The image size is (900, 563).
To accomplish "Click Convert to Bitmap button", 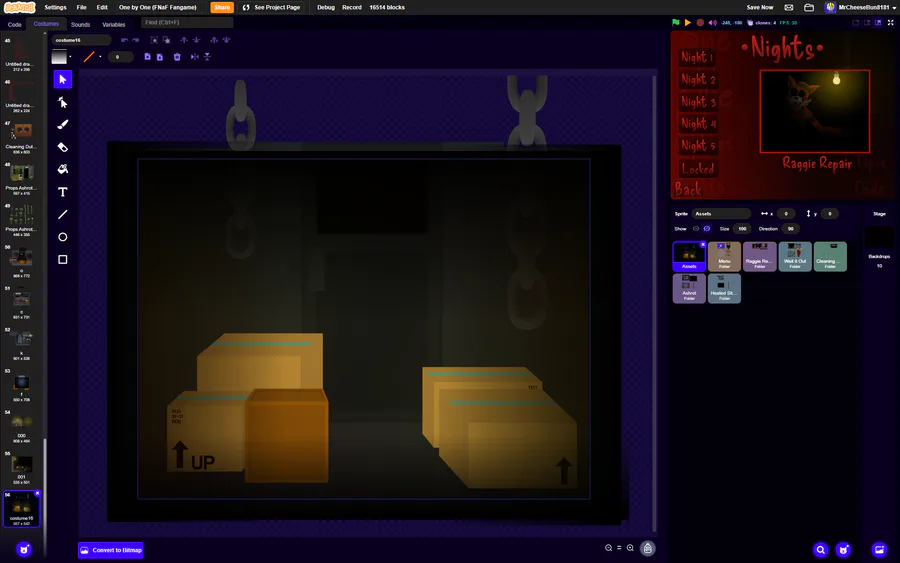I will 111,550.
